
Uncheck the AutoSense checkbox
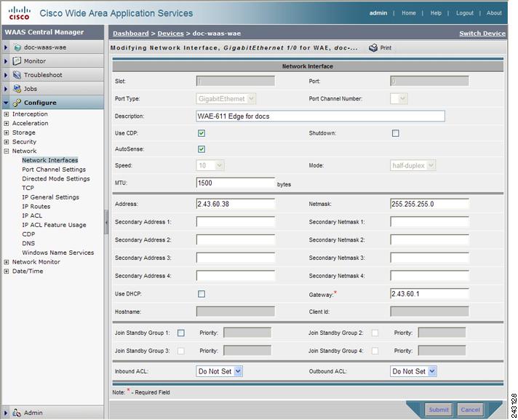click(202, 149)
